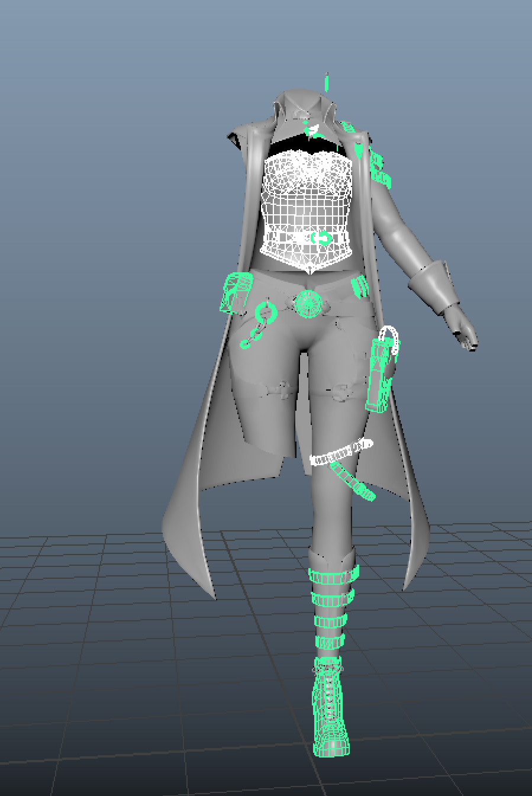The width and height of the screenshot is (532, 796).
Task: Select the white wireframe thigh strap
Action: 341,453
